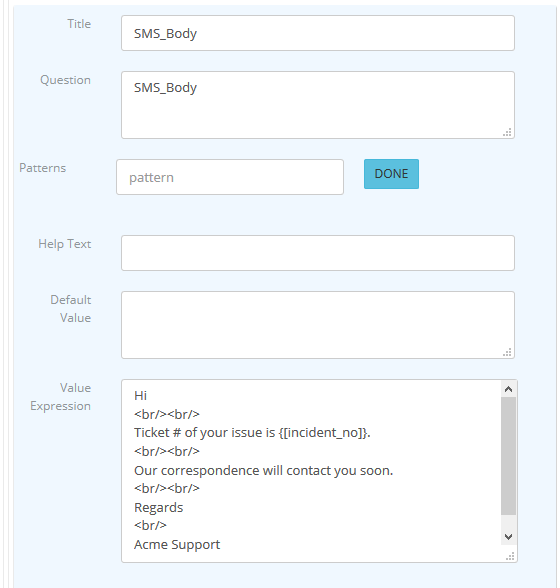Click inside the Question textarea
Image resolution: width=560 pixels, height=588 pixels.
tap(318, 105)
